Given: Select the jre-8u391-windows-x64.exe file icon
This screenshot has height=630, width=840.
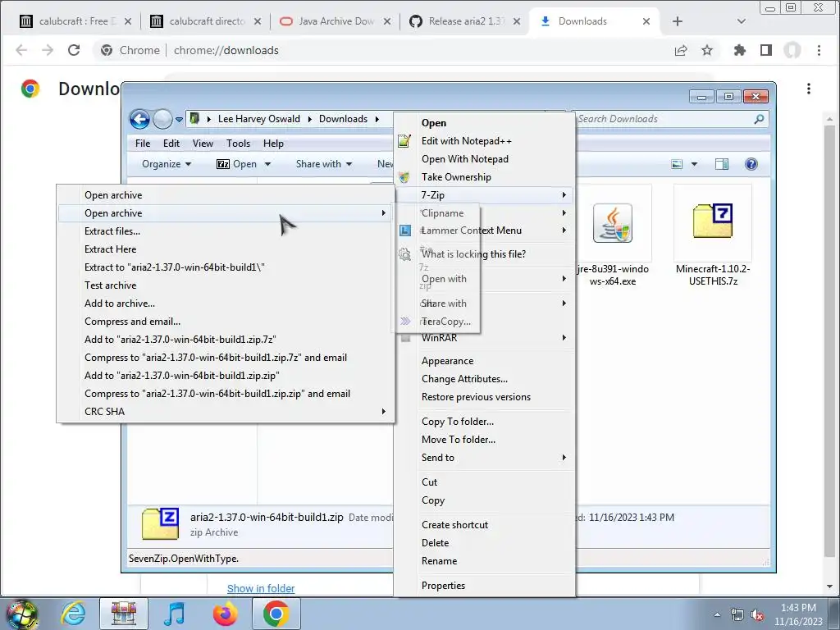Looking at the screenshot, I should (613, 223).
